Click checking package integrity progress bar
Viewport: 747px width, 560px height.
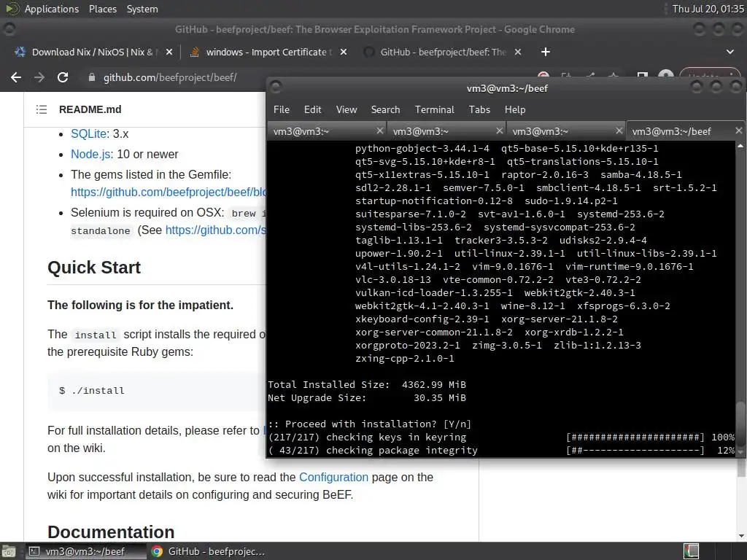[635, 451]
